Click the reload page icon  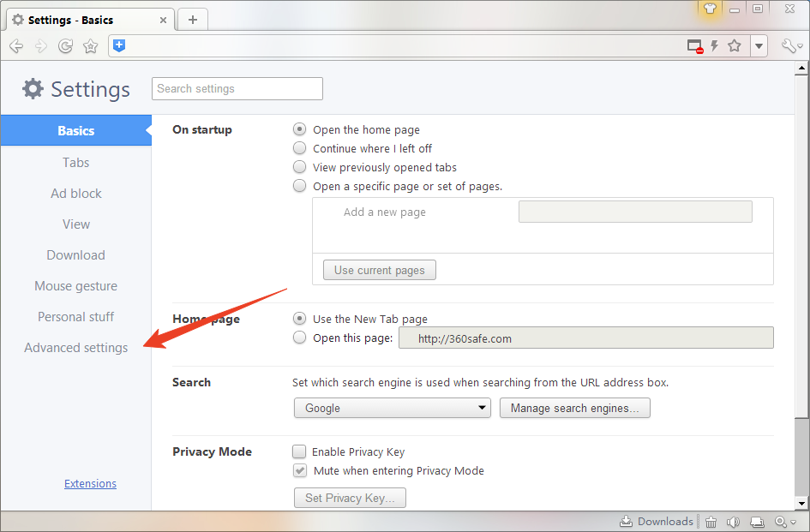click(65, 46)
